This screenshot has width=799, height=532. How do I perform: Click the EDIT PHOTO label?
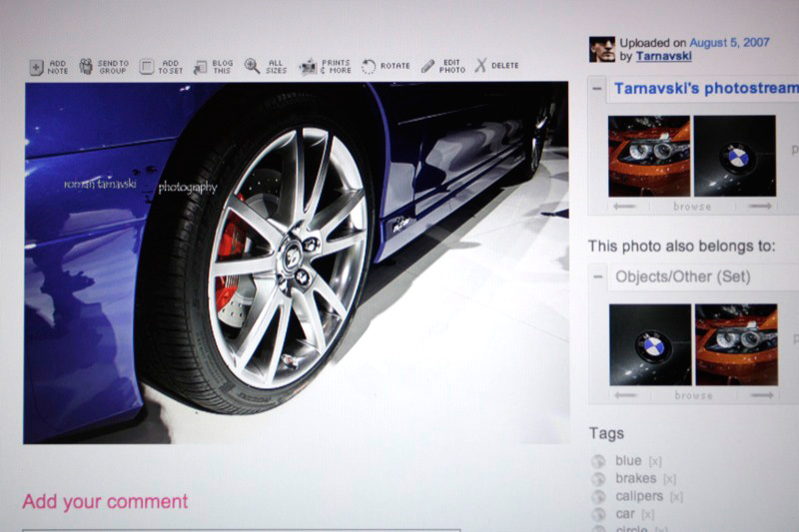(452, 66)
